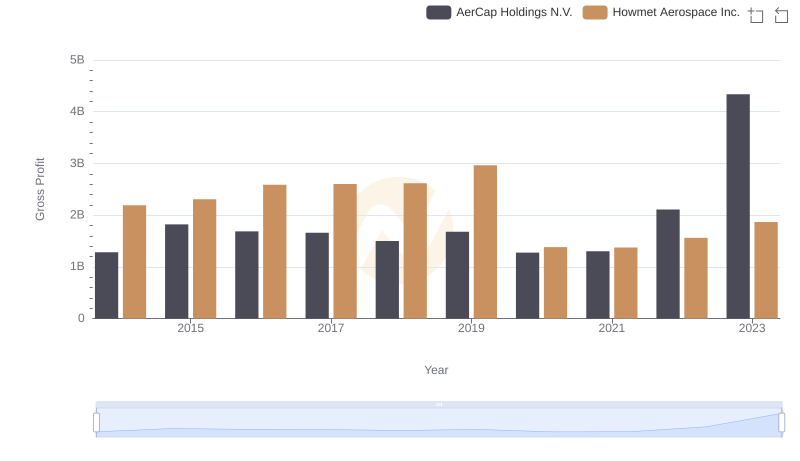800x461 pixels.
Task: Click the Howmet bar for 2017
Action: pyautogui.click(x=345, y=251)
